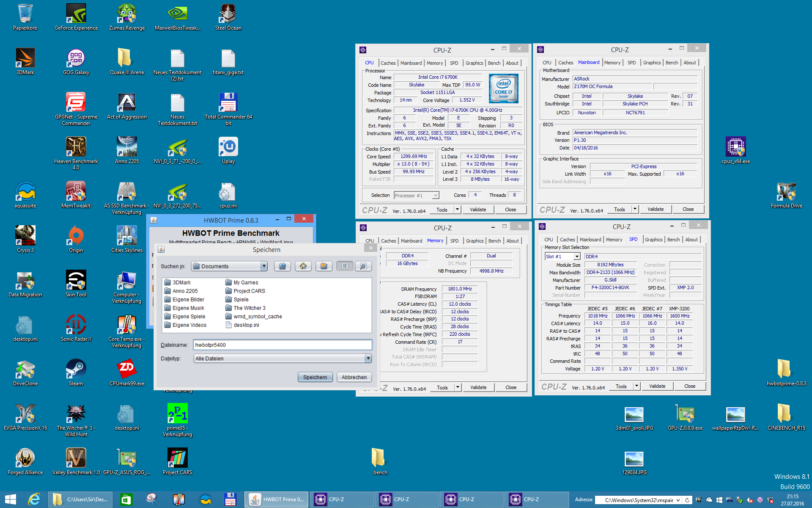Open the 3DMark desktop icon
This screenshot has height=508, width=812.
25,61
